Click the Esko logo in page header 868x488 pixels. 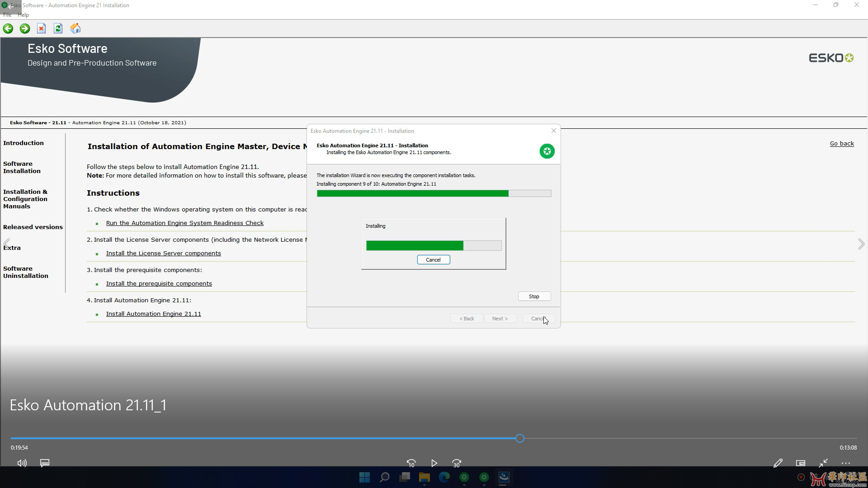click(831, 58)
